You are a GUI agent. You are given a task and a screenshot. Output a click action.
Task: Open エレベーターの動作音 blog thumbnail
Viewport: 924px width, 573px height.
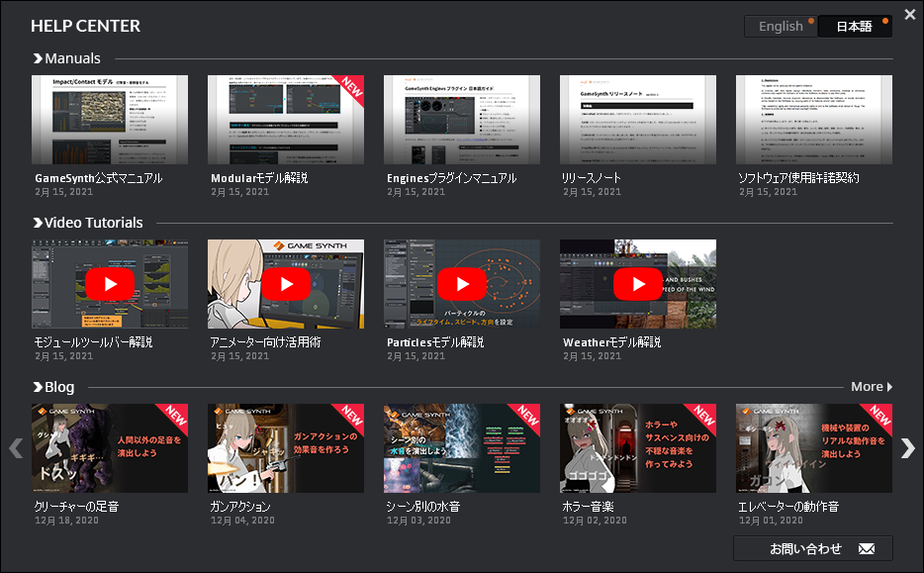point(814,448)
